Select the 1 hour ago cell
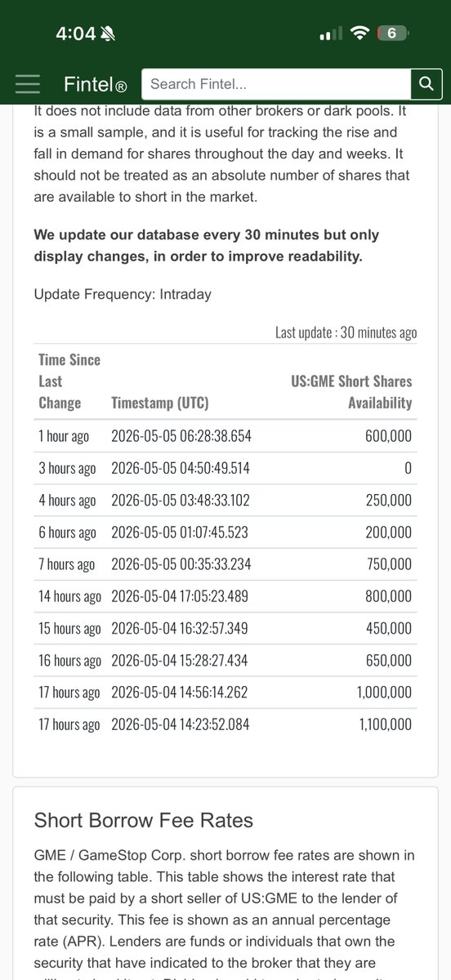Image resolution: width=451 pixels, height=980 pixels. tap(64, 436)
